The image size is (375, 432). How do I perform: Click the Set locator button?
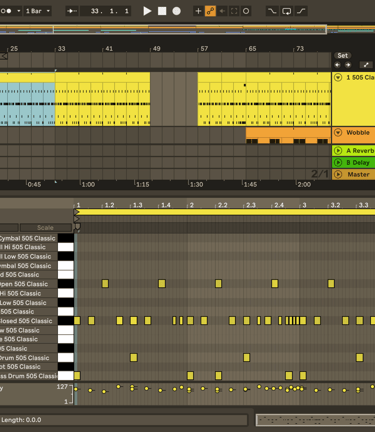pyautogui.click(x=343, y=56)
